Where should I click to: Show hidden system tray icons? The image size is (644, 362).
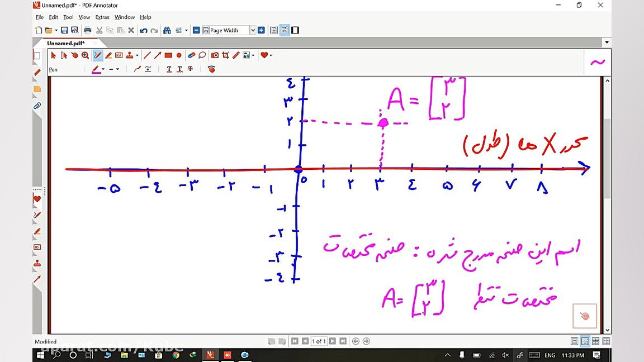pyautogui.click(x=448, y=355)
